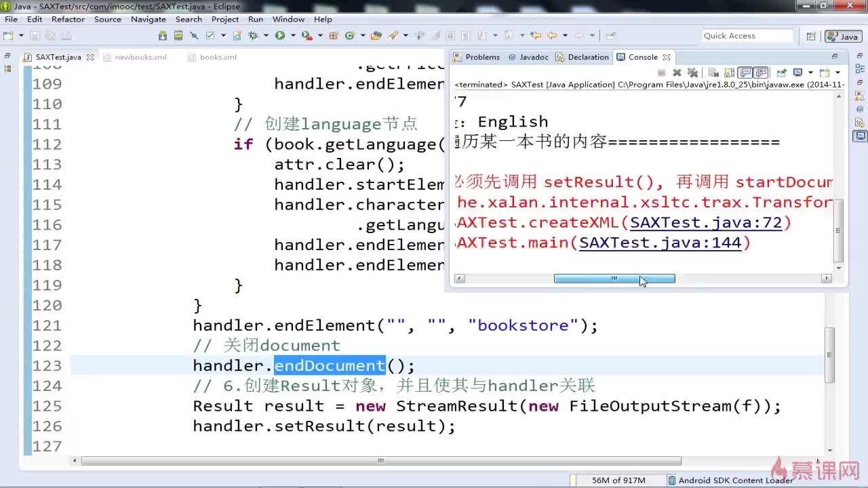This screenshot has width=868, height=488.
Task: Expand the Run configurations dropdown arrow
Action: pos(293,36)
